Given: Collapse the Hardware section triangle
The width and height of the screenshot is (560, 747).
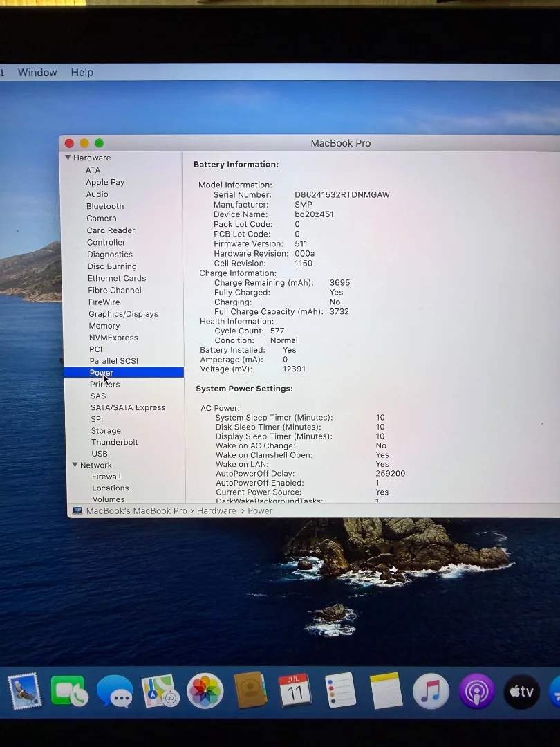Looking at the screenshot, I should click(x=68, y=157).
